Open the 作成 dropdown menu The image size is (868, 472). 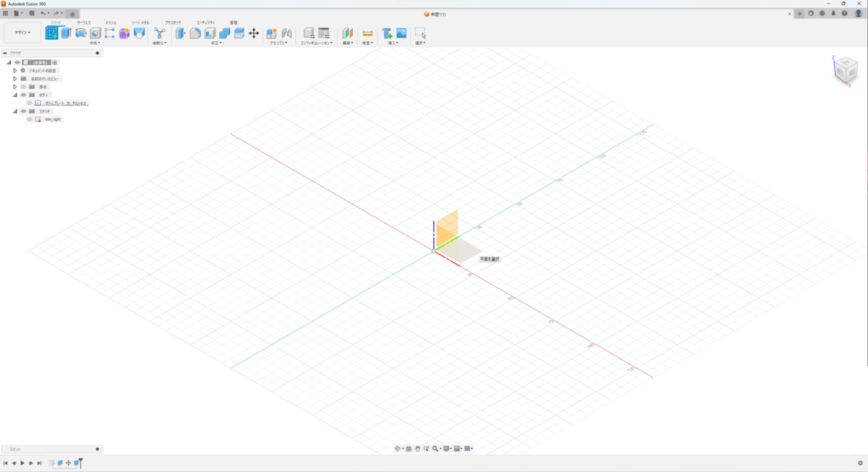click(x=95, y=43)
